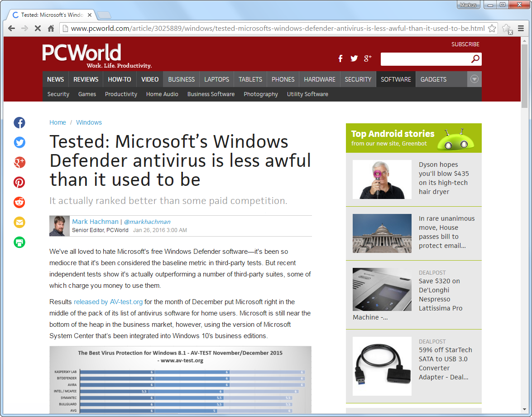532x417 pixels.
Task: Open the SECURITY navigation tab
Action: tap(358, 79)
